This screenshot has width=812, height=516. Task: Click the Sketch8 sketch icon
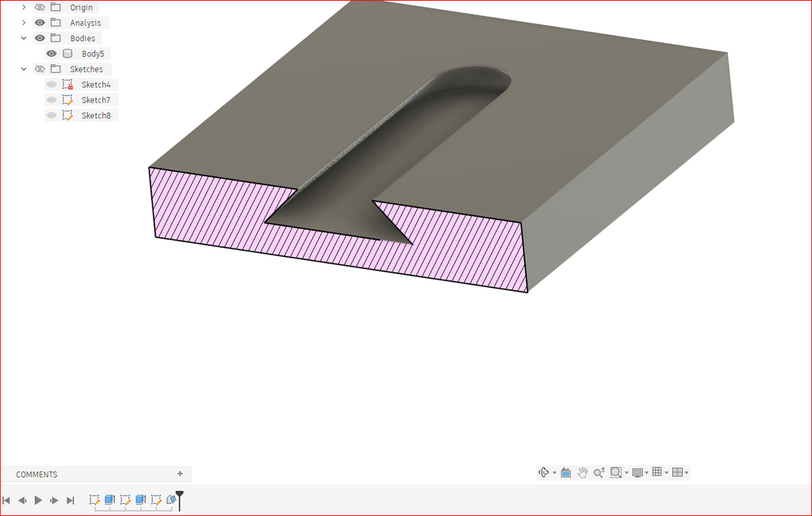[x=67, y=115]
